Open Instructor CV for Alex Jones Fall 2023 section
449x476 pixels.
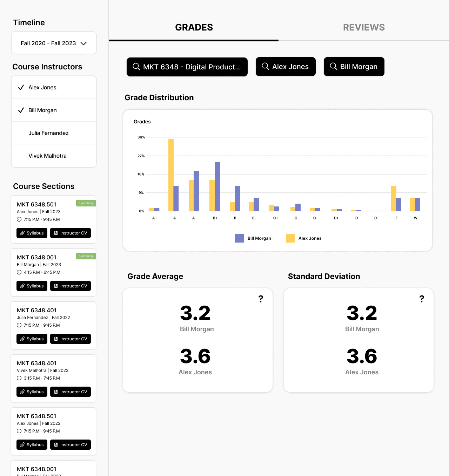point(71,233)
